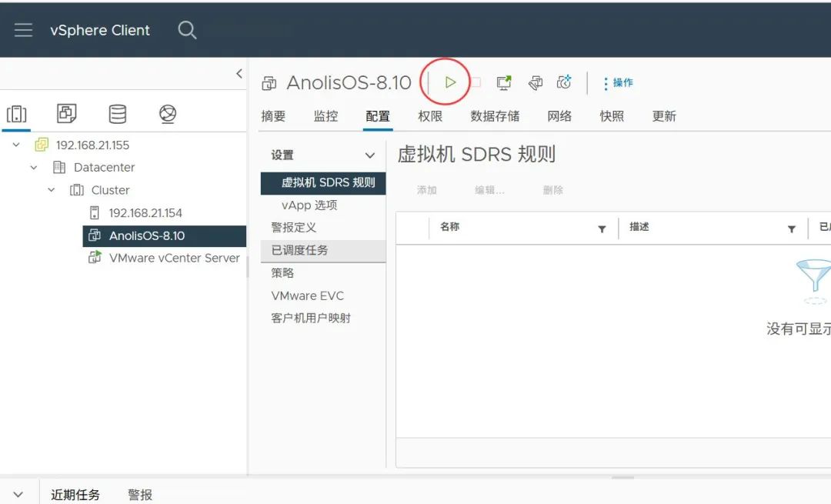Viewport: 831px width, 504px height.
Task: Click the 编辑... button
Action: point(489,190)
